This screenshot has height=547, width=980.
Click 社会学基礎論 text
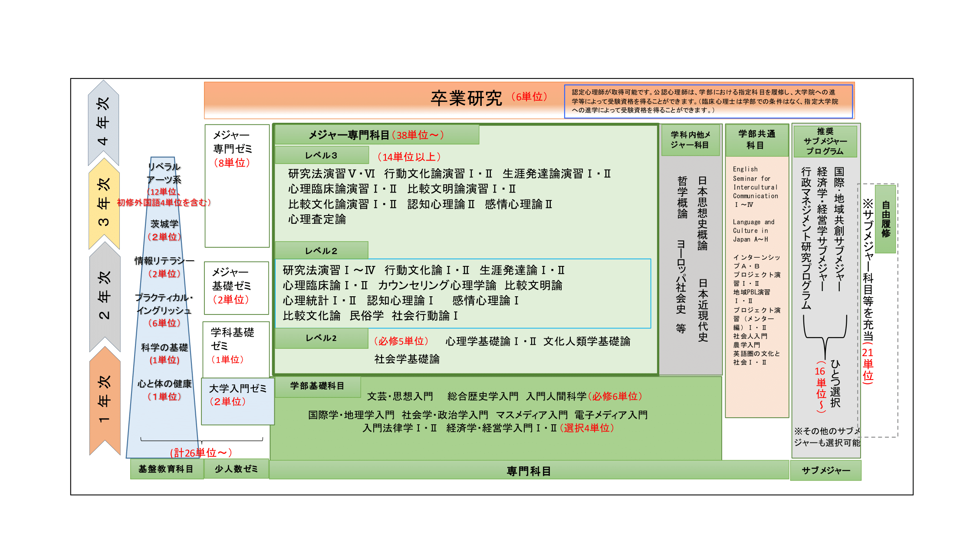[407, 359]
